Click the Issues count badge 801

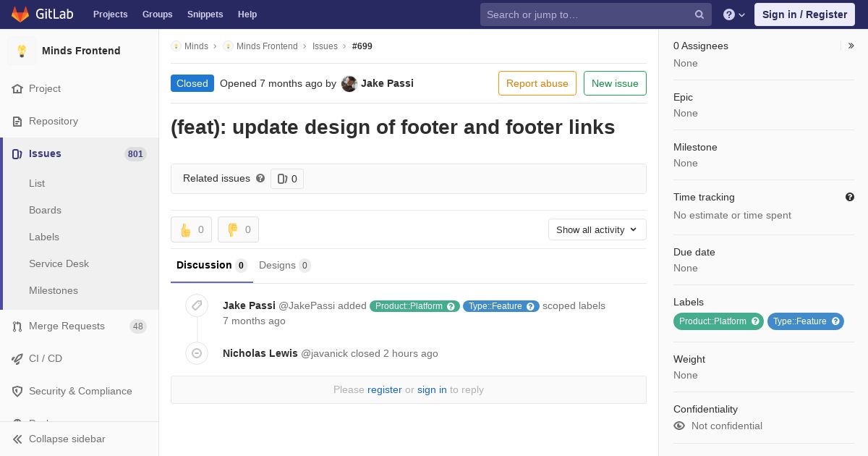point(135,154)
